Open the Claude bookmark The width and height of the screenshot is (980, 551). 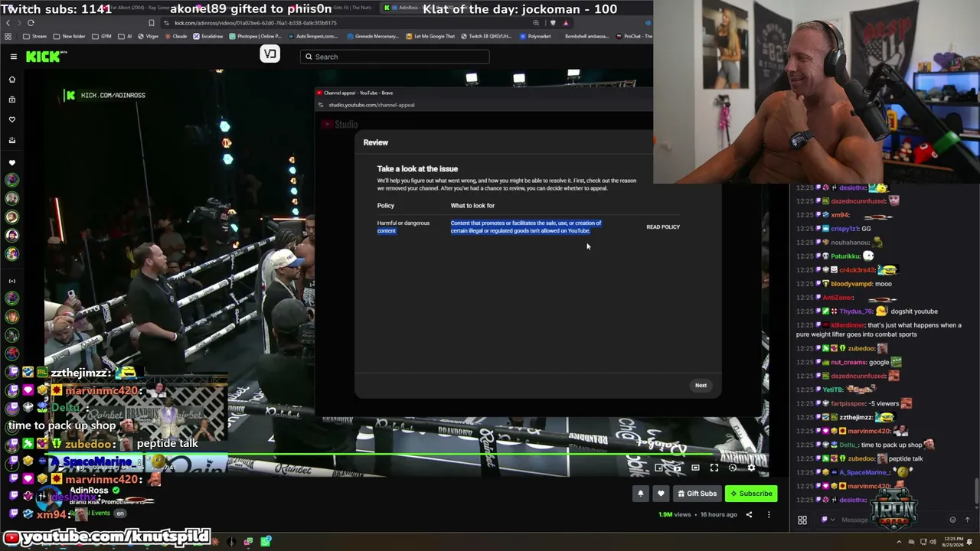175,36
